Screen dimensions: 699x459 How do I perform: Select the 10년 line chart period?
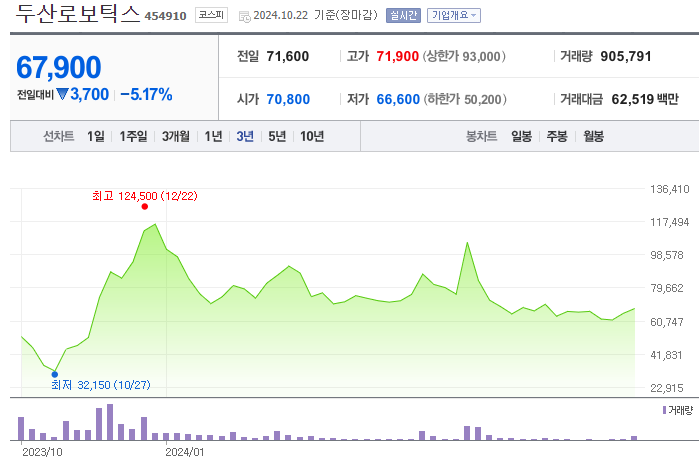tap(312, 136)
